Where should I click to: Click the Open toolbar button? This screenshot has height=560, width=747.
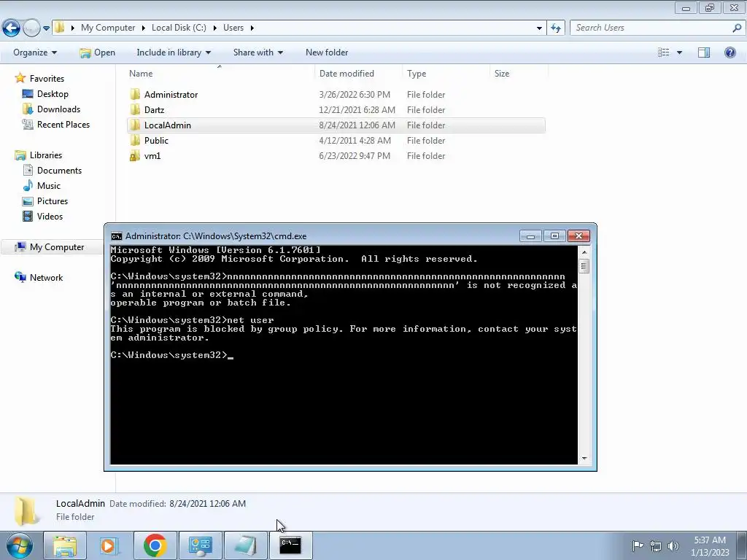97,52
